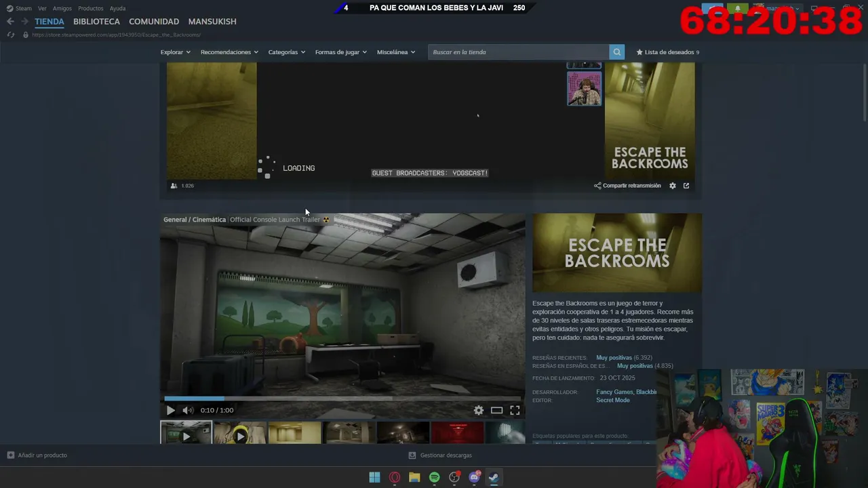Open the Amigos menu
The height and width of the screenshot is (488, 868).
62,8
